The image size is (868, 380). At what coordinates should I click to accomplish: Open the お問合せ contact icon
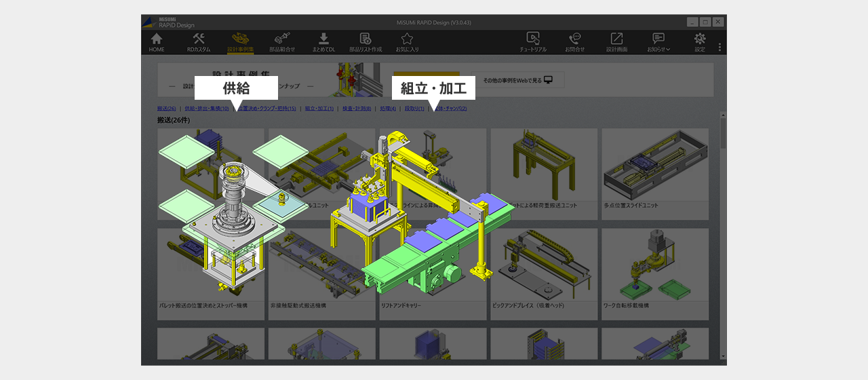click(574, 42)
